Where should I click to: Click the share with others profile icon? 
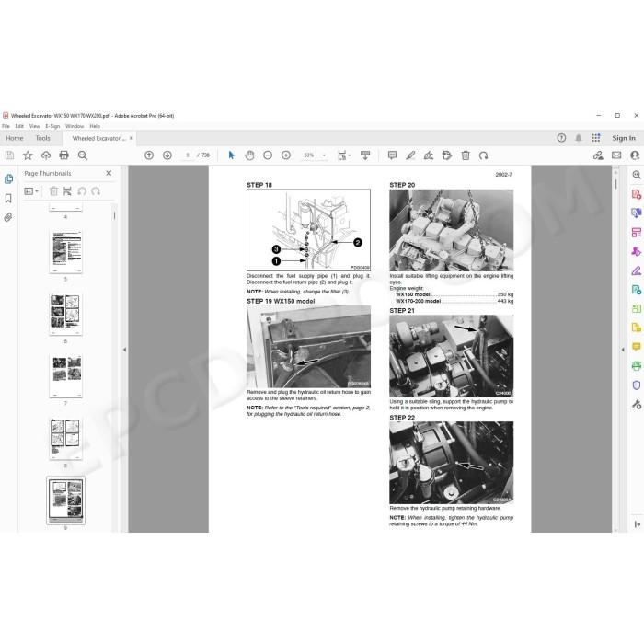click(635, 155)
